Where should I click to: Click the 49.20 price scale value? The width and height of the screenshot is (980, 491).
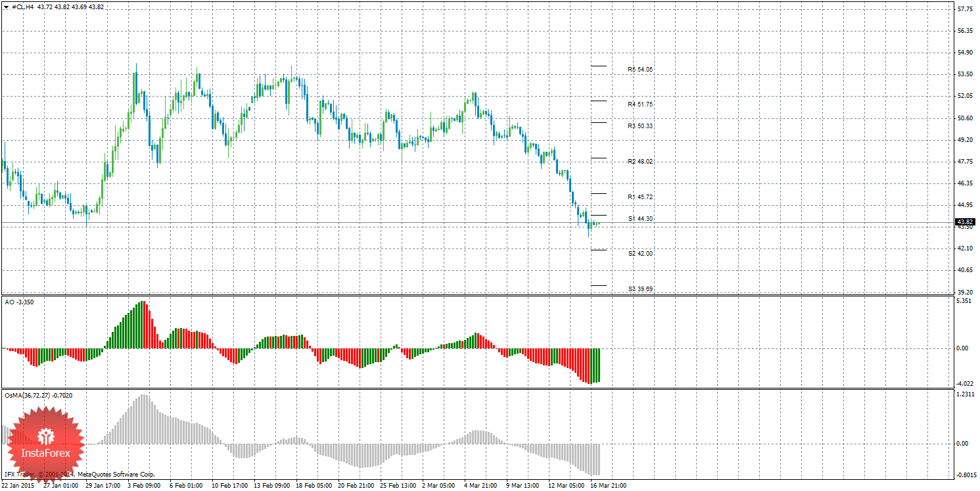[x=965, y=140]
